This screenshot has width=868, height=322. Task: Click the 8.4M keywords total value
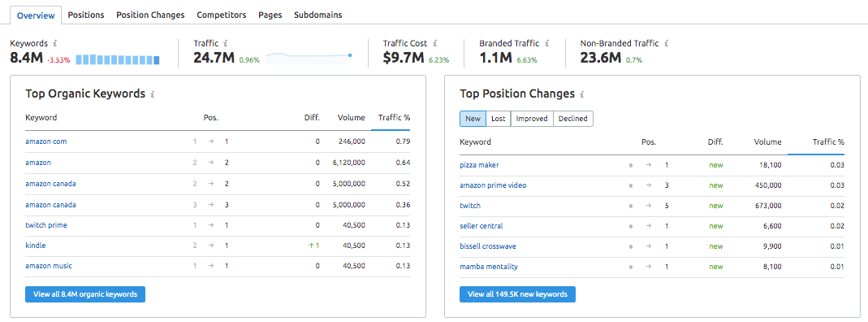pos(27,57)
